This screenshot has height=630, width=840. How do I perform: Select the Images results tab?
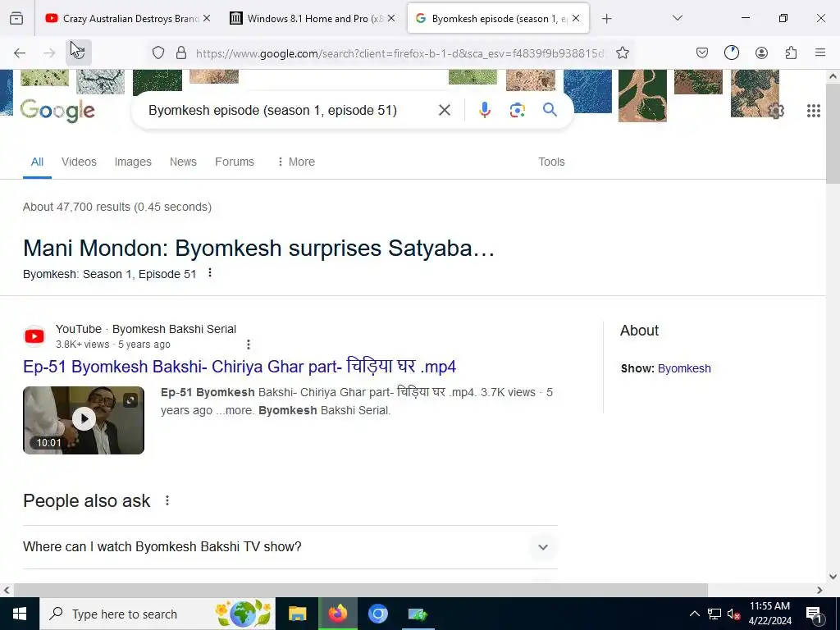[133, 162]
